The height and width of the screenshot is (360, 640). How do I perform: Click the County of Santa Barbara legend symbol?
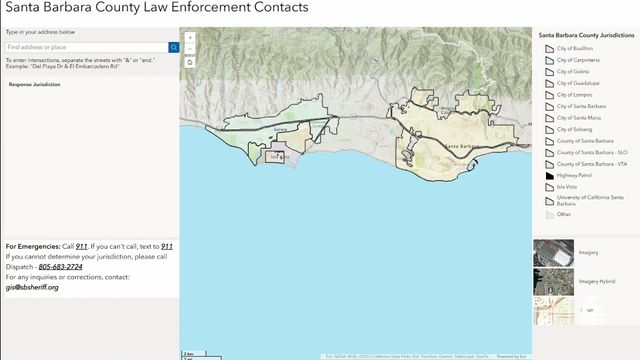pyautogui.click(x=549, y=141)
